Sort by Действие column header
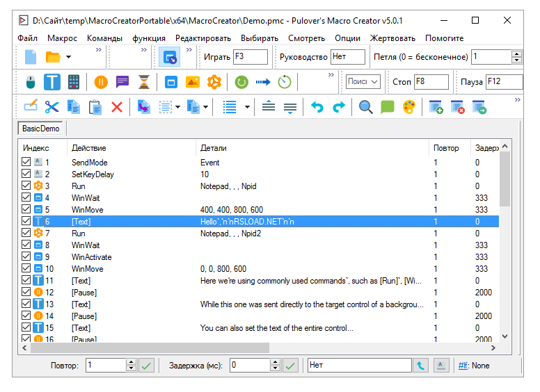This screenshot has width=540, height=392. (x=132, y=148)
